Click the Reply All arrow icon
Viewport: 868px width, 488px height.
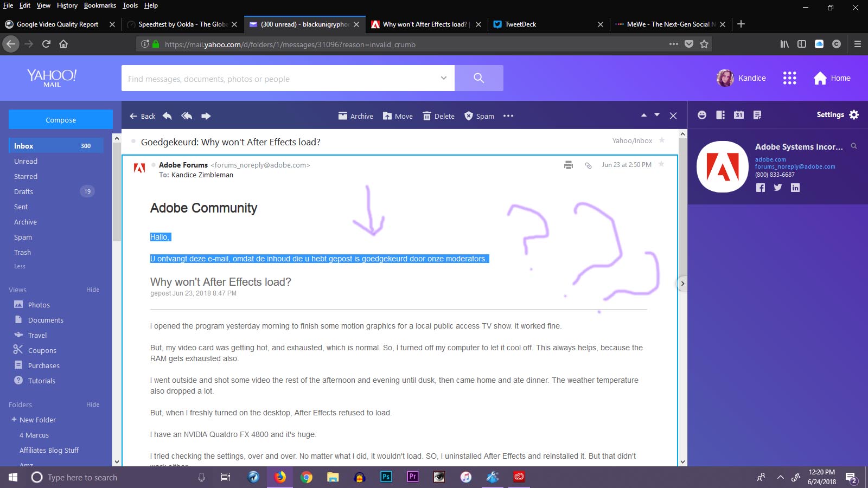(x=187, y=116)
